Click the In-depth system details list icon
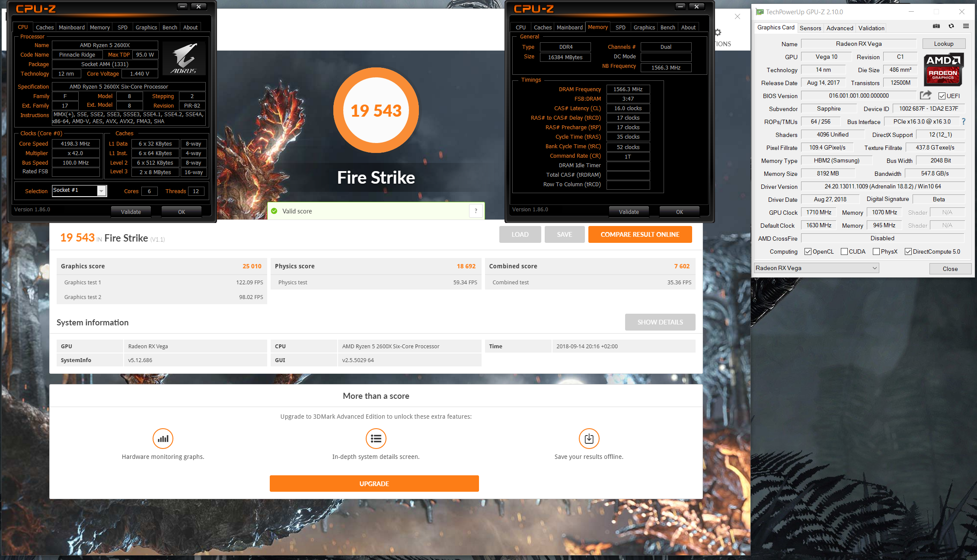This screenshot has height=560, width=977. [376, 439]
